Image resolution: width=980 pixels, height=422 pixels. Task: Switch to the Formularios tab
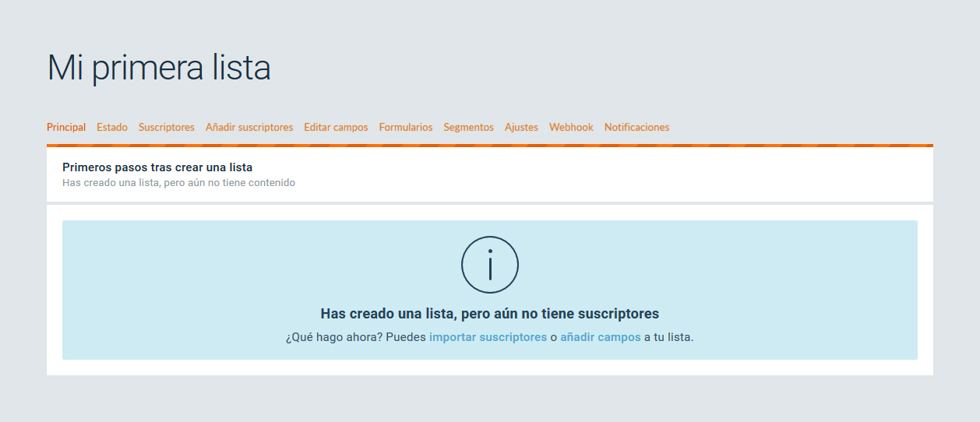[406, 127]
